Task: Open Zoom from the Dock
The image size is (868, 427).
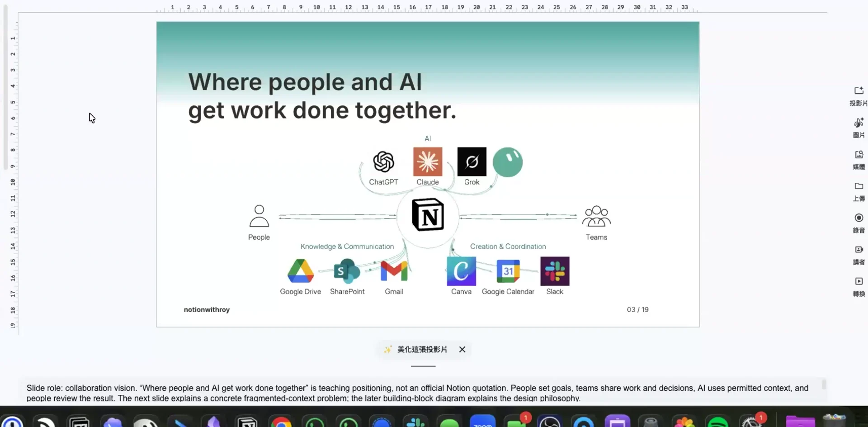Action: pyautogui.click(x=482, y=421)
